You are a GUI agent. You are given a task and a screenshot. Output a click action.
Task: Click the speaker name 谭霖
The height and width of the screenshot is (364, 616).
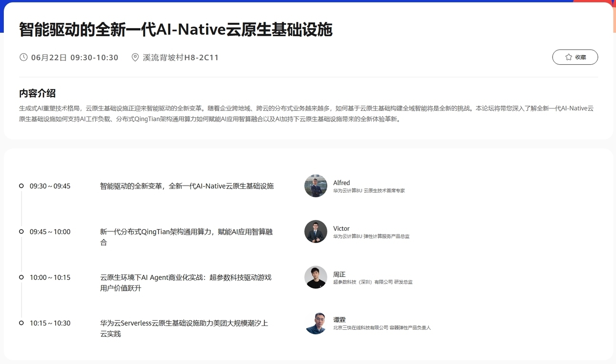[x=339, y=320]
